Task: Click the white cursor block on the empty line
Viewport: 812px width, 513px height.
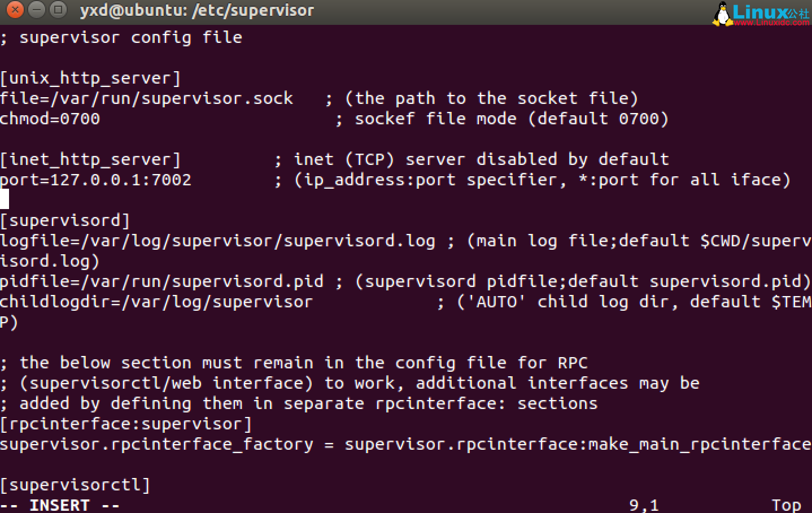Action: (5, 199)
